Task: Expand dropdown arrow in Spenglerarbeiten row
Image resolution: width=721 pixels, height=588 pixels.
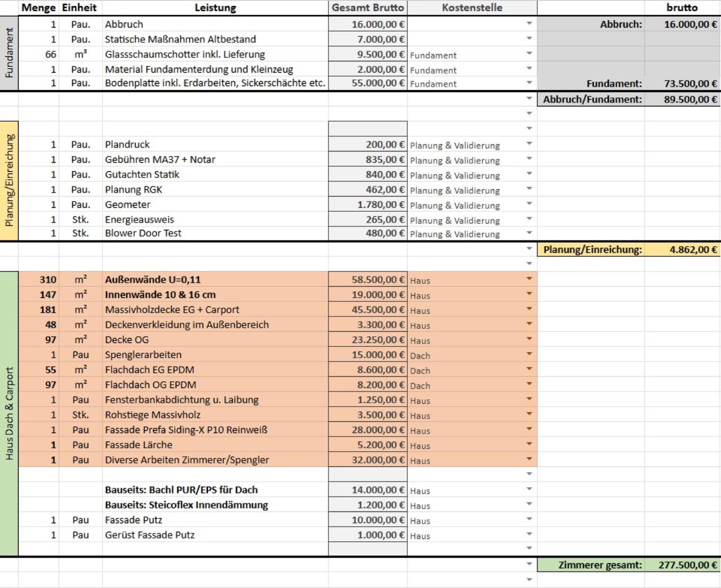Action: click(x=529, y=354)
